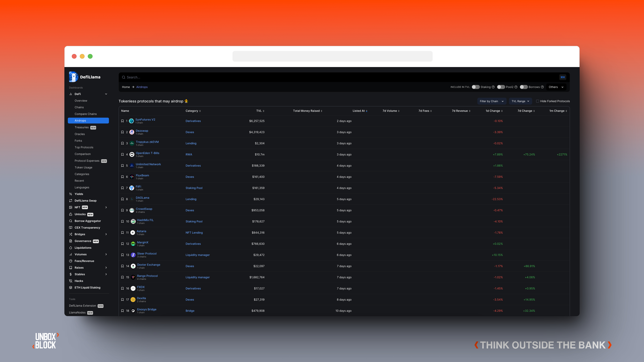
Task: Open Filter by Chain dropdown
Action: [x=492, y=101]
